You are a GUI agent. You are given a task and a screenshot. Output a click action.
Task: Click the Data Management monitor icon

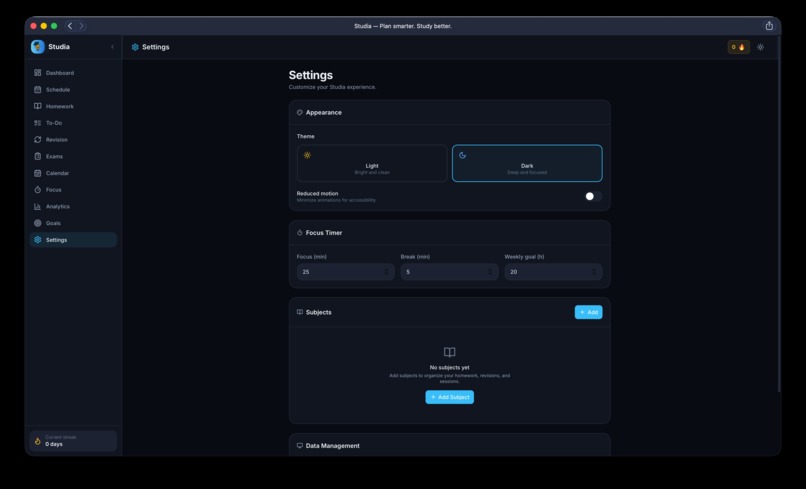(300, 446)
